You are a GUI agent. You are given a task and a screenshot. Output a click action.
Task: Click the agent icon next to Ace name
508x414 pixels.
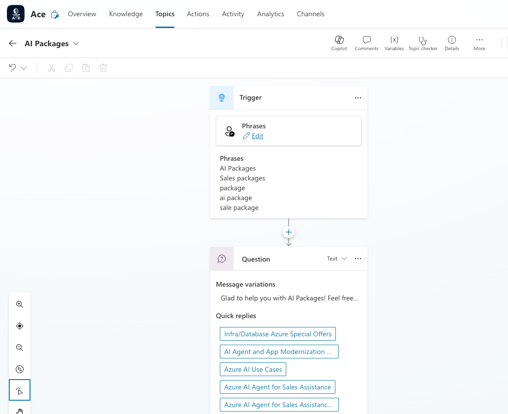pyautogui.click(x=55, y=14)
